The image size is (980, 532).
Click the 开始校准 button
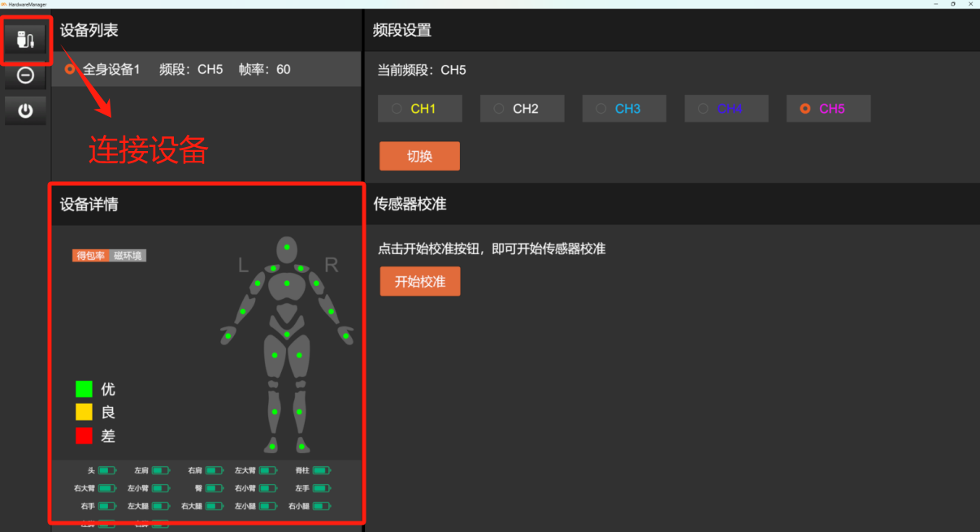[420, 282]
